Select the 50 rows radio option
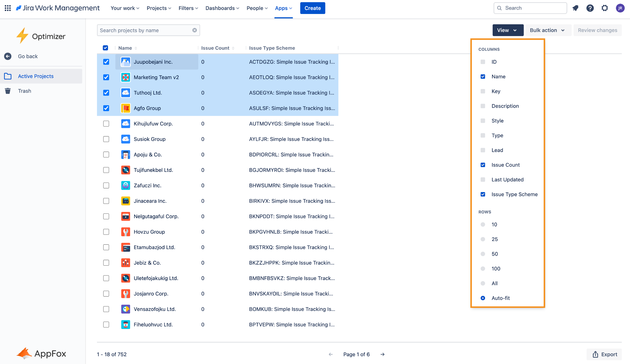This screenshot has height=364, width=630. coord(483,254)
